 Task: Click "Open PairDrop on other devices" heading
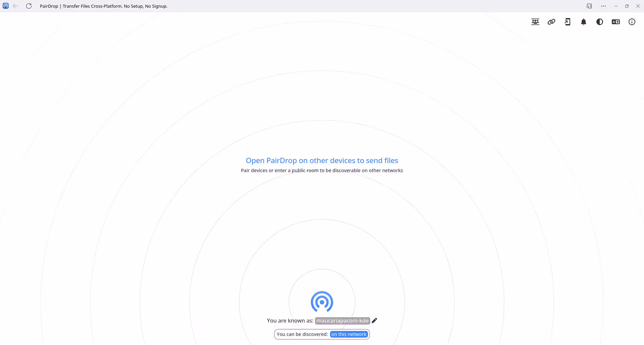pos(322,160)
